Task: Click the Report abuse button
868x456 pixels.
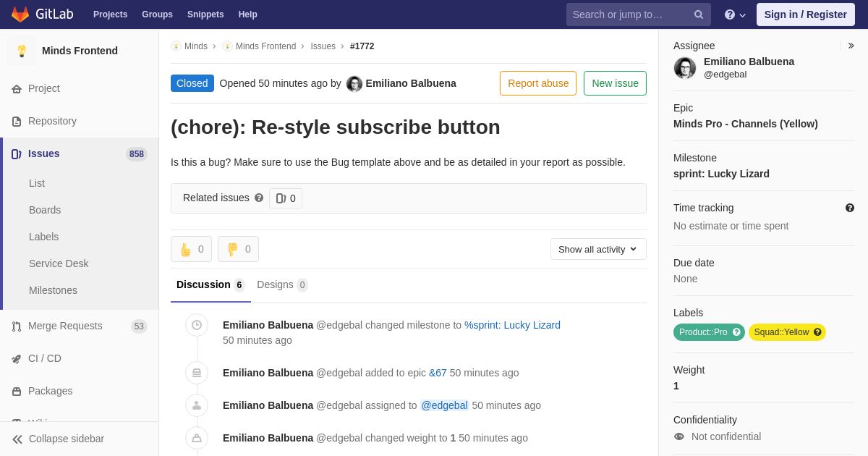Action: click(x=538, y=83)
